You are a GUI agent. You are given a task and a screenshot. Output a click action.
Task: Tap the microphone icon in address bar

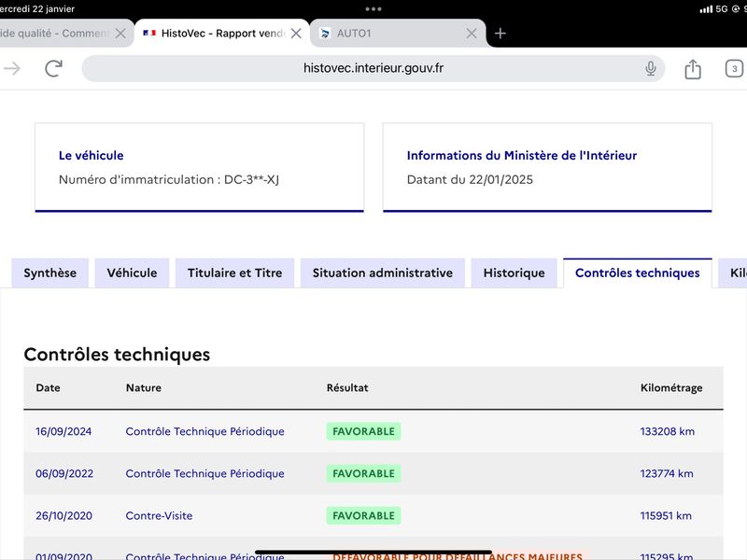[650, 68]
